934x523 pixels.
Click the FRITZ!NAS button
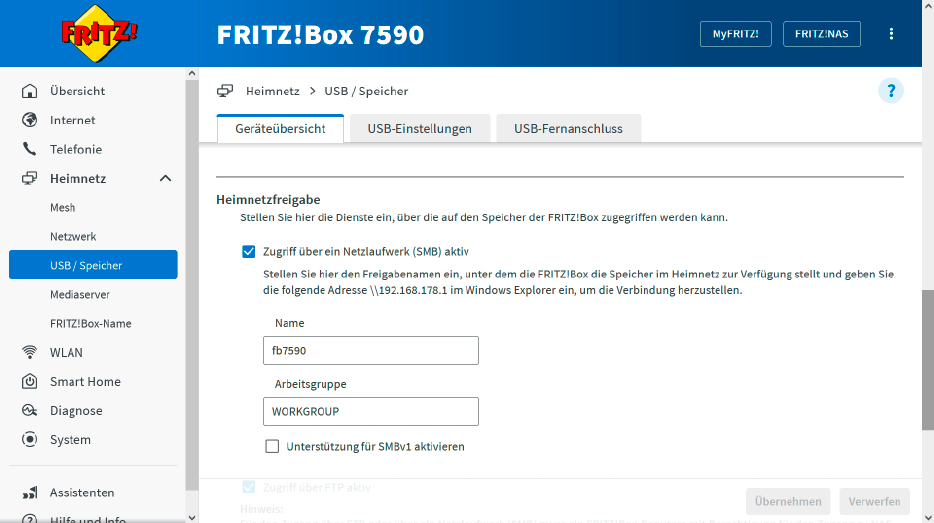[821, 34]
